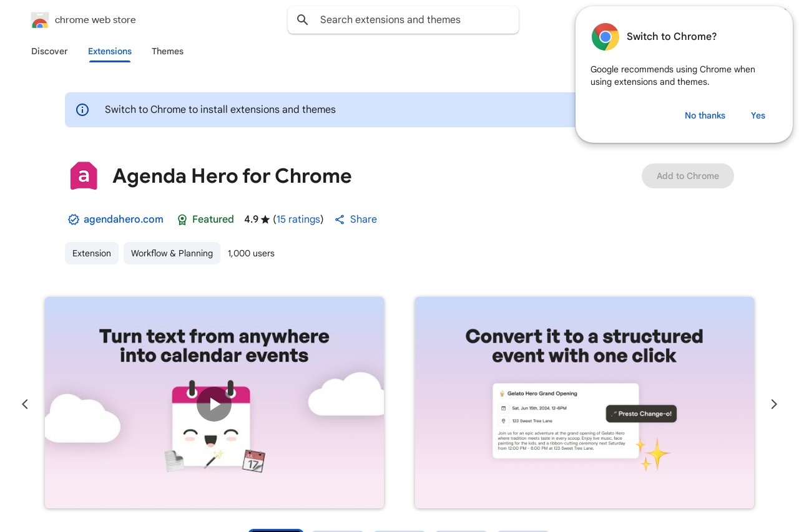This screenshot has width=799, height=532.
Task: Click the search magnifier icon
Action: (x=303, y=20)
